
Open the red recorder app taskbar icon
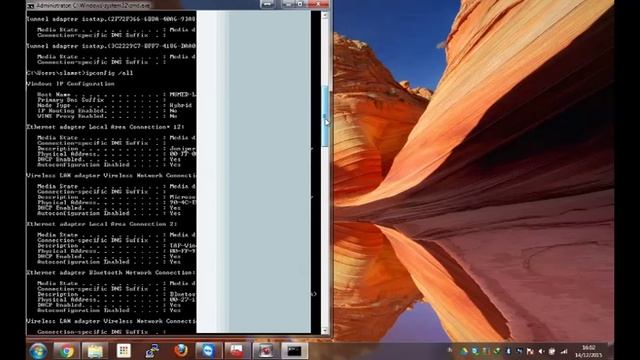click(x=266, y=351)
